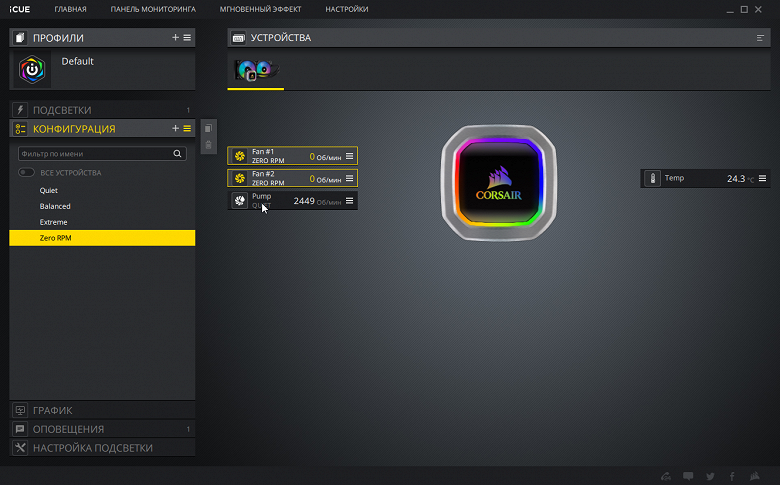
Task: Click the iCUE logo
Action: click(x=19, y=9)
